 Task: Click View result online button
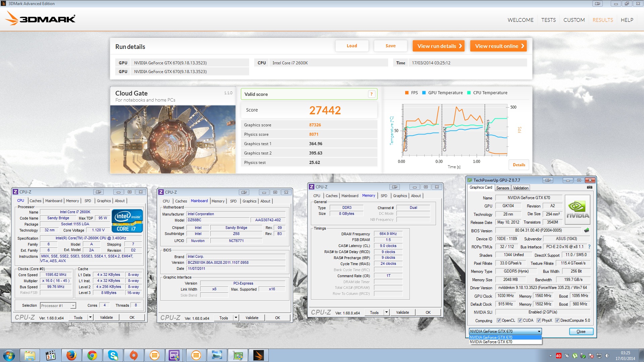[x=499, y=46]
